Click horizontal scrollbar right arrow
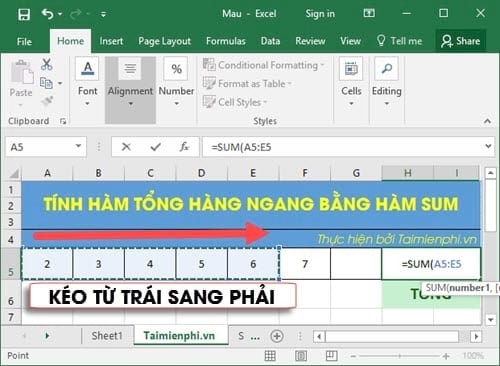This screenshot has height=366, width=500. [477, 336]
